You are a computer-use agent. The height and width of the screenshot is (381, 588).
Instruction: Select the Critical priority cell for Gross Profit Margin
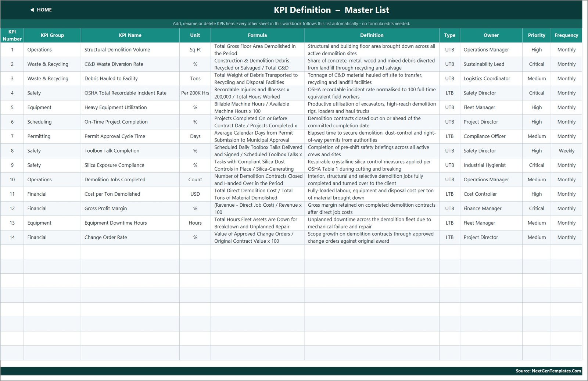537,209
